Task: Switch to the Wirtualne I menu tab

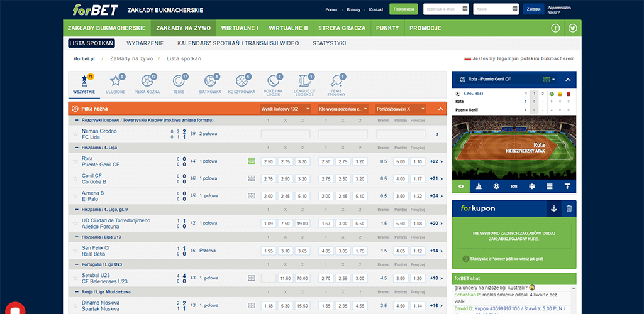Action: (240, 28)
